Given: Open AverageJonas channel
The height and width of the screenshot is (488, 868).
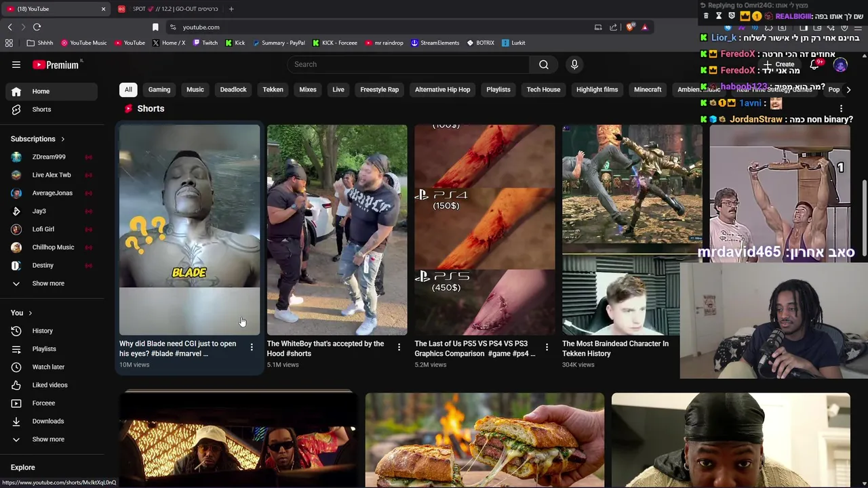Looking at the screenshot, I should pyautogui.click(x=52, y=193).
